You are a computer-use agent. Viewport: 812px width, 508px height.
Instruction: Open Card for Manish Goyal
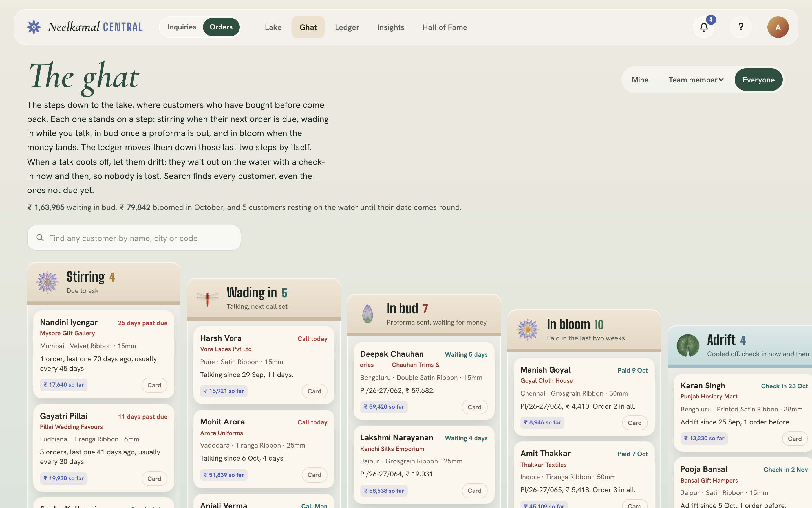pos(634,423)
